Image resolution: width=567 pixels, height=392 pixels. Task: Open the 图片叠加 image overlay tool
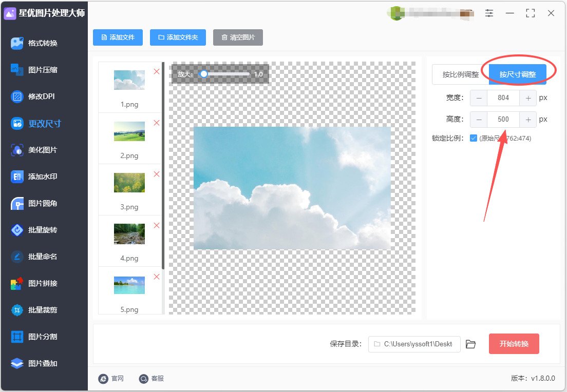[x=34, y=363]
